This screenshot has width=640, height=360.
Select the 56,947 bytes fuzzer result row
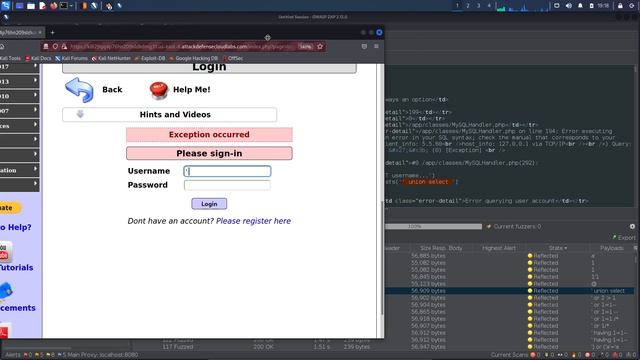[509, 347]
